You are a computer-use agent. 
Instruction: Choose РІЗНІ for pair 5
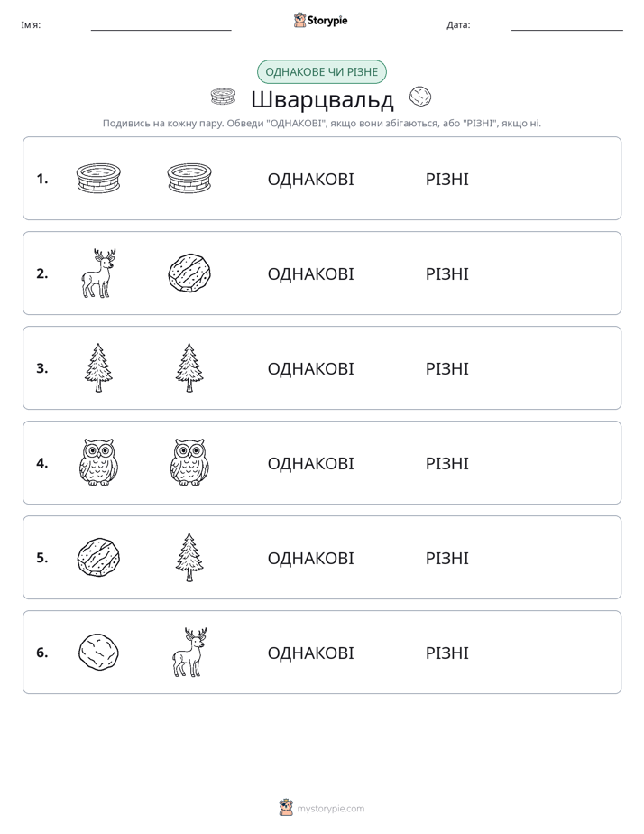click(x=446, y=558)
